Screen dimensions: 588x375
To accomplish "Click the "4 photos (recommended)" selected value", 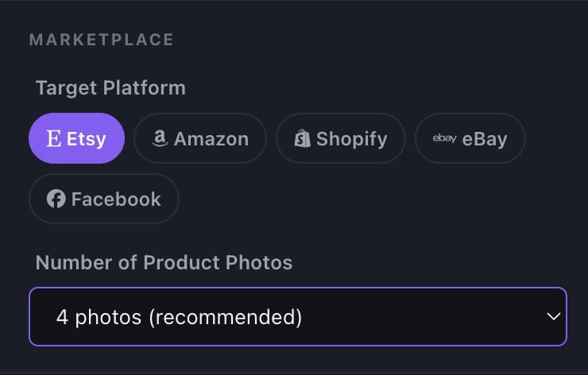I will 179,317.
